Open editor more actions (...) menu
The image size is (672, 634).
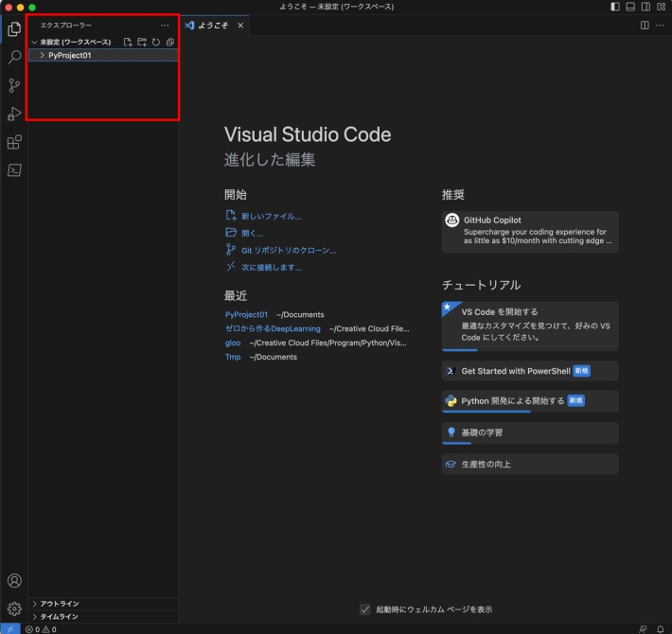click(660, 26)
